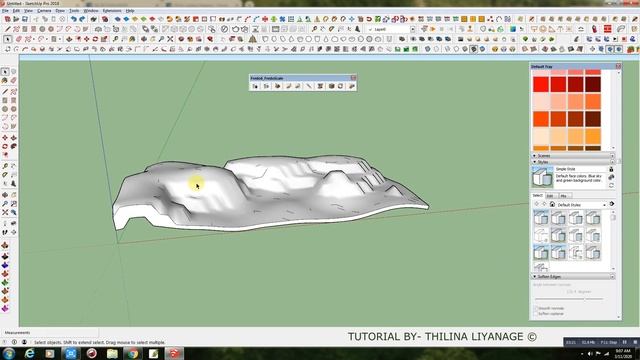Viewport: 640px width, 360px height.
Task: Open Internet Explorer from the taskbar
Action: (29, 353)
